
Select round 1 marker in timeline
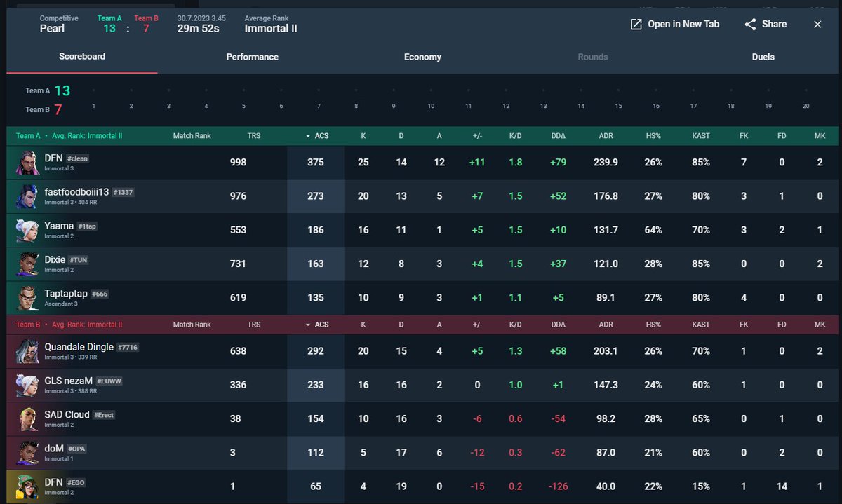(93, 106)
